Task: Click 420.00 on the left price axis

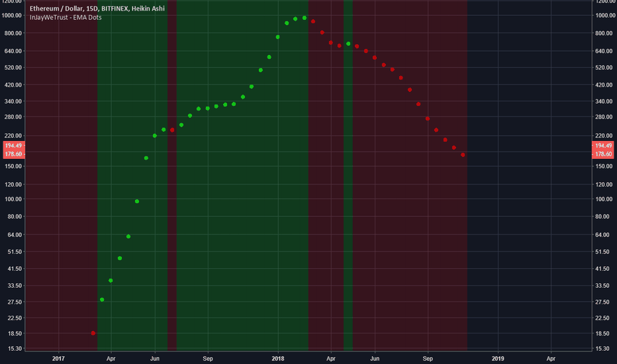Action: [x=13, y=85]
